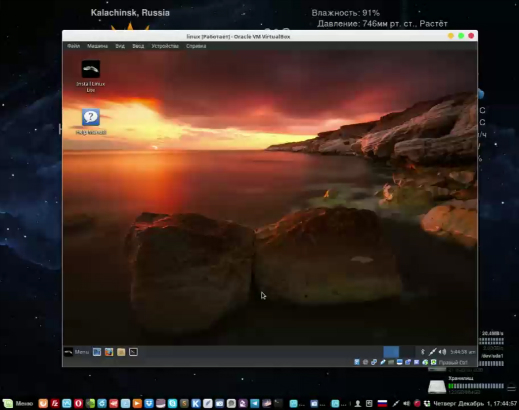
Task: Open the Ввод menu in VirtualBox
Action: [138, 46]
